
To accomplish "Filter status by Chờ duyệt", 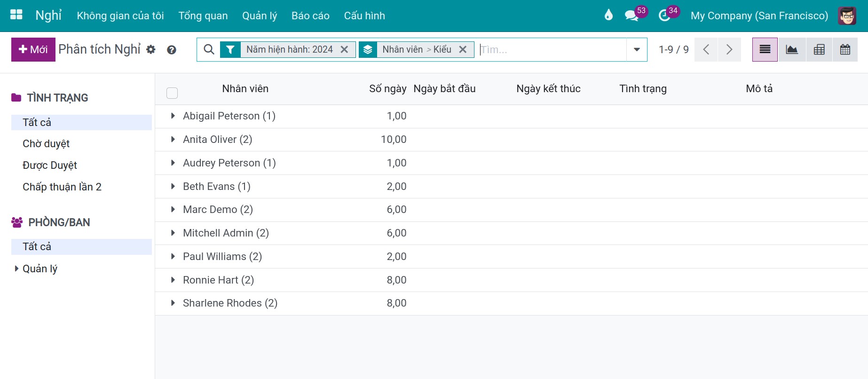I will pyautogui.click(x=46, y=143).
